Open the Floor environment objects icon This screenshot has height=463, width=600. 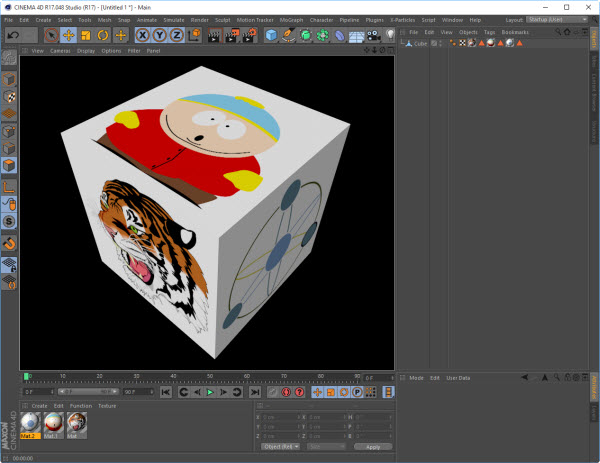(x=357, y=35)
